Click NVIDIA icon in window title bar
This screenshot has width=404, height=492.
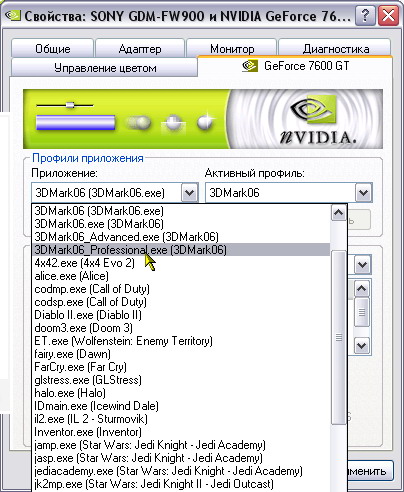pos(13,16)
